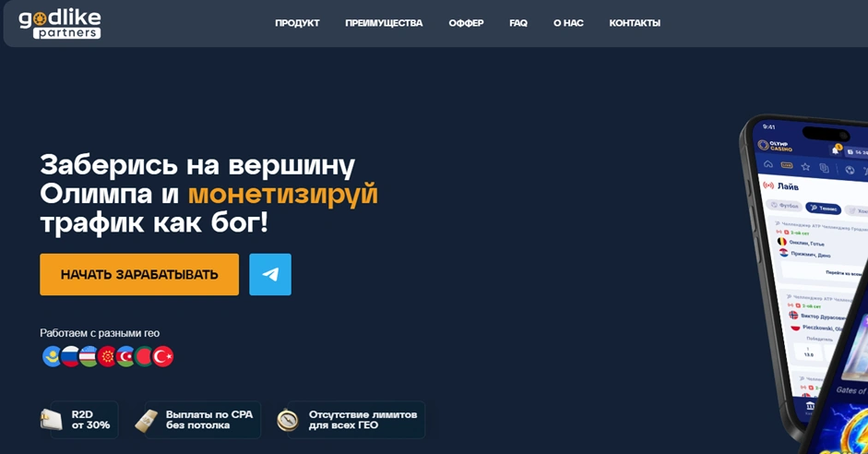The width and height of the screenshot is (868, 454).
Task: Click the Kazakhstan flag icon
Action: [52, 356]
